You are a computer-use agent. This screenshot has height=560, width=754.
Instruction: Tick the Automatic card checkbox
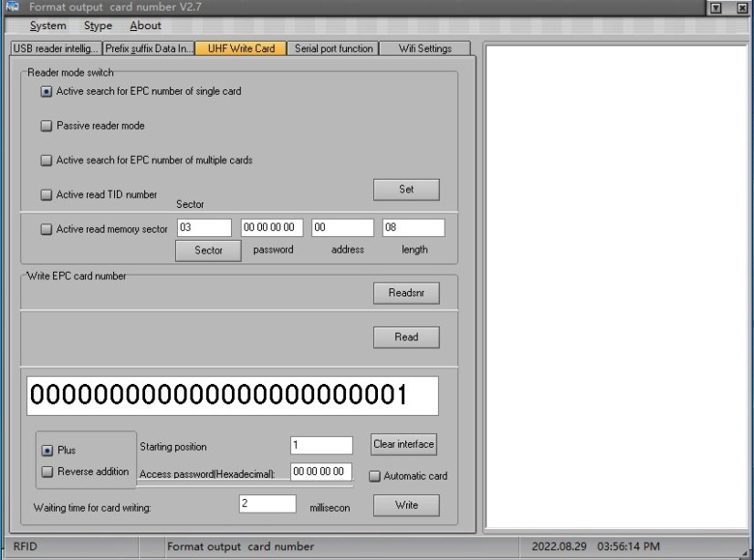coord(374,476)
